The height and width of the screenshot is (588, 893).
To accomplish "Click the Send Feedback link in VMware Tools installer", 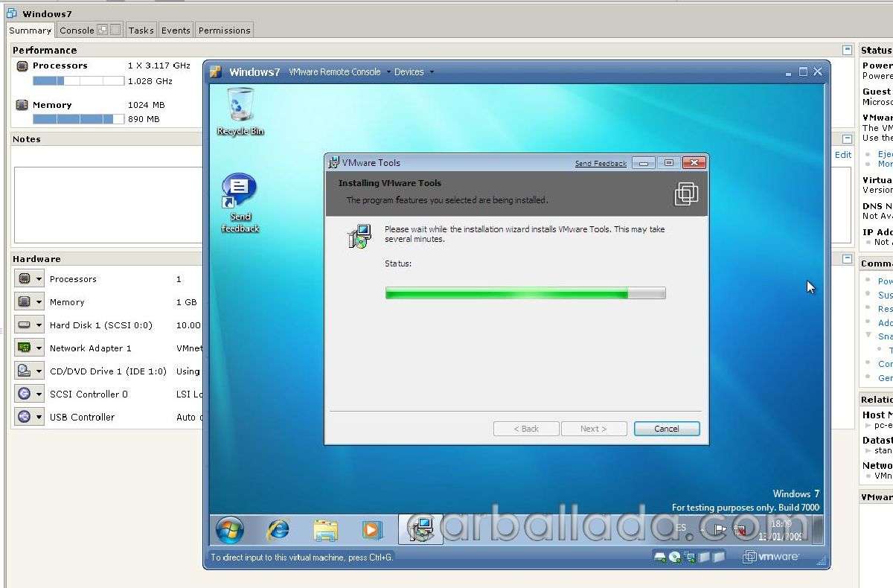I will (600, 163).
